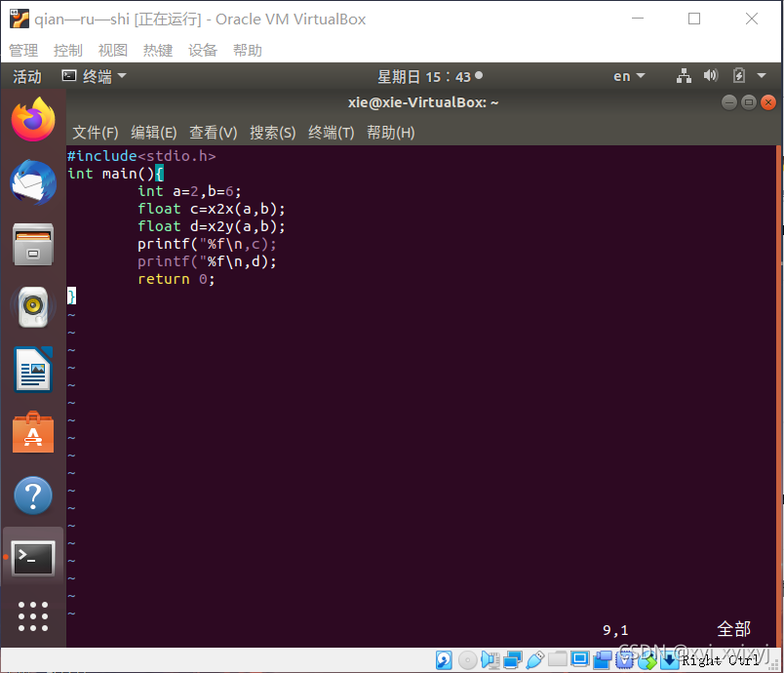Open the 查看(V) terminal menu
The height and width of the screenshot is (673, 784).
[213, 133]
